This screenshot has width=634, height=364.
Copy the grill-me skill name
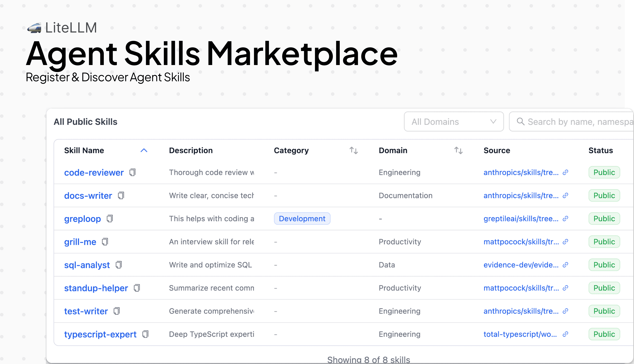[105, 242]
